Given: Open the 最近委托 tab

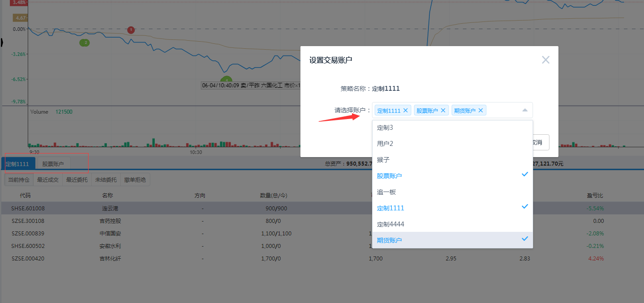Looking at the screenshot, I should (77, 180).
